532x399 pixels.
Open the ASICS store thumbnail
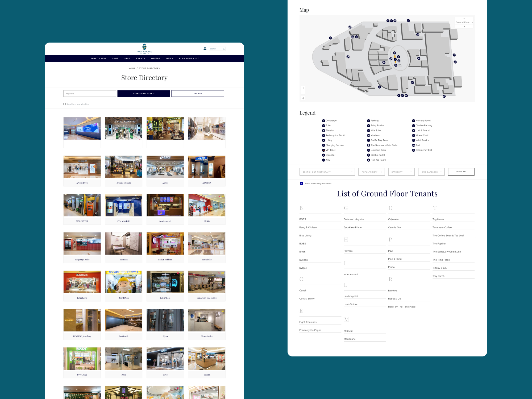point(165,167)
